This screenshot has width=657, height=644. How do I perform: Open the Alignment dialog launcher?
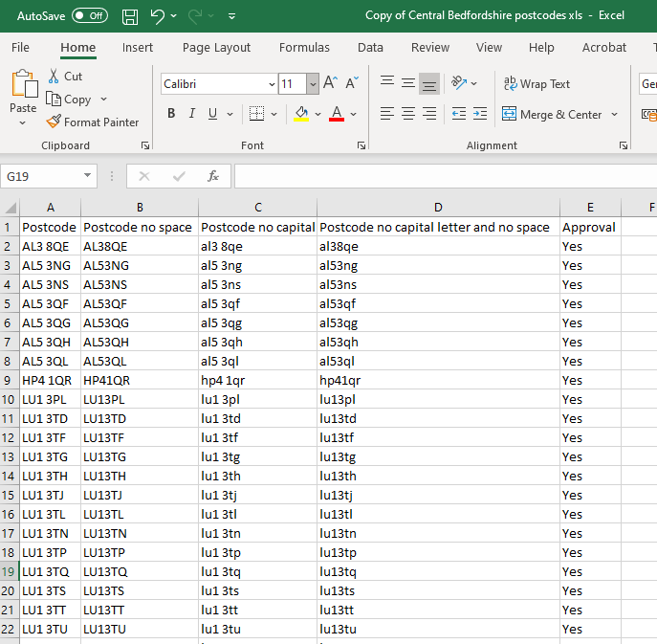[x=624, y=145]
